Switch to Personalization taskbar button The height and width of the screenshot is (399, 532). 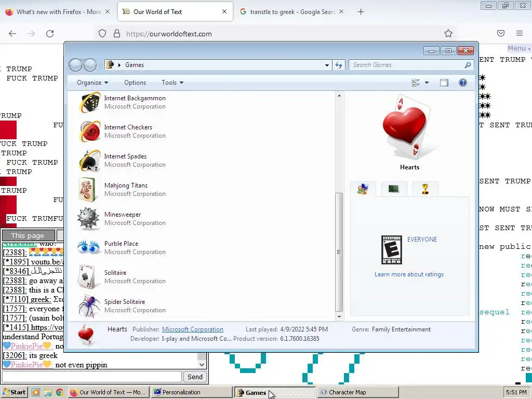pos(191,392)
